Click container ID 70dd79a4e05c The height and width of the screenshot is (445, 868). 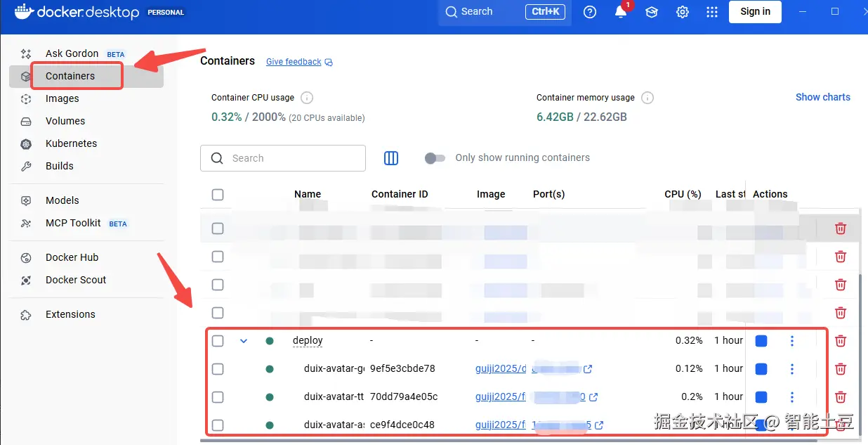coord(404,396)
